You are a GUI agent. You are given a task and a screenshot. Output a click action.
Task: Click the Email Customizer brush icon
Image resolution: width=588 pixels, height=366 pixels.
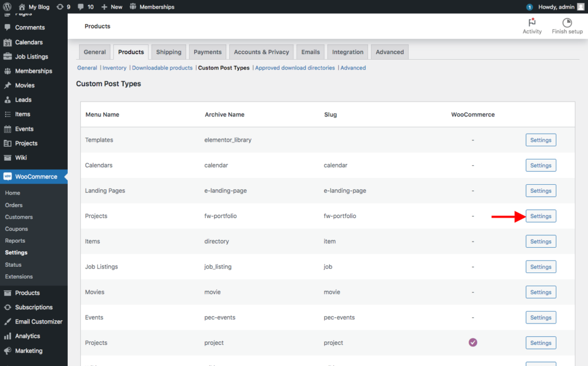click(x=7, y=322)
